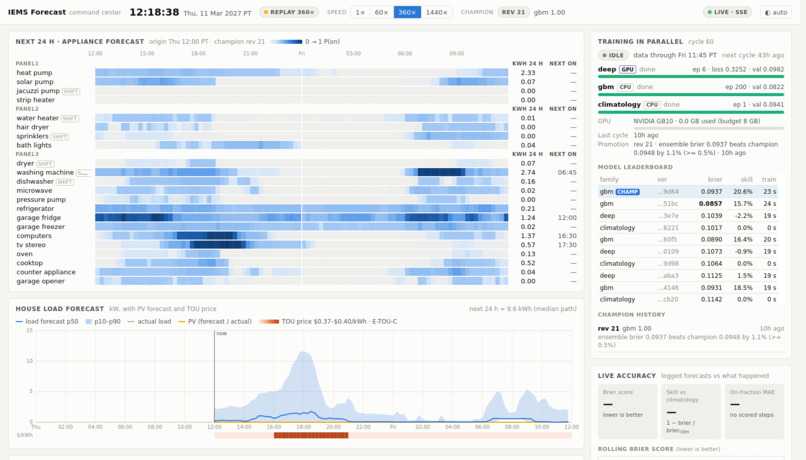
Task: Select the solar pump forecast row
Action: click(296, 82)
